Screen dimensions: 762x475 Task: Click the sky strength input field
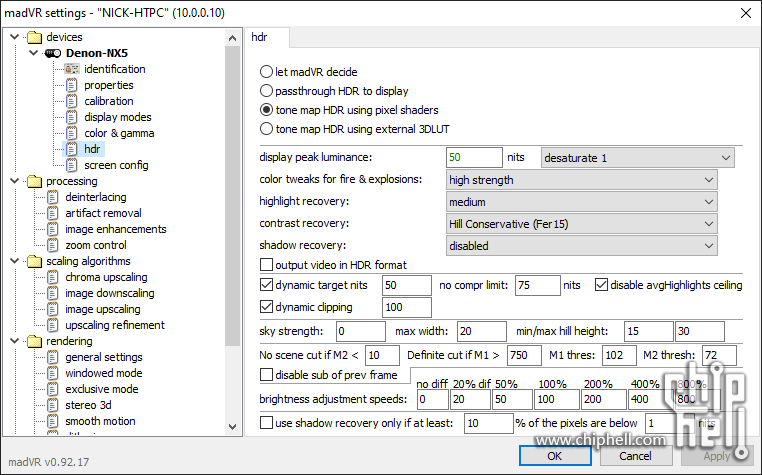tap(361, 332)
